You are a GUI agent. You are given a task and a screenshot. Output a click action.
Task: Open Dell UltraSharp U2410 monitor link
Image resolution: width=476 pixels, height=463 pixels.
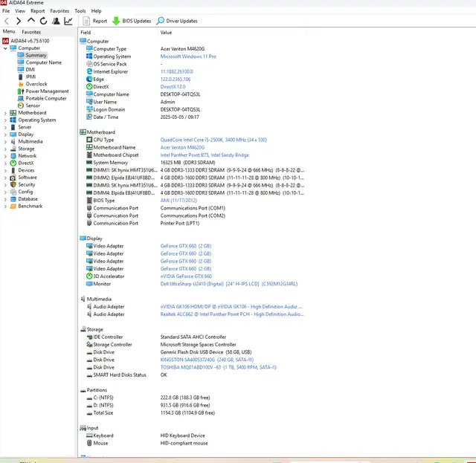(x=229, y=284)
